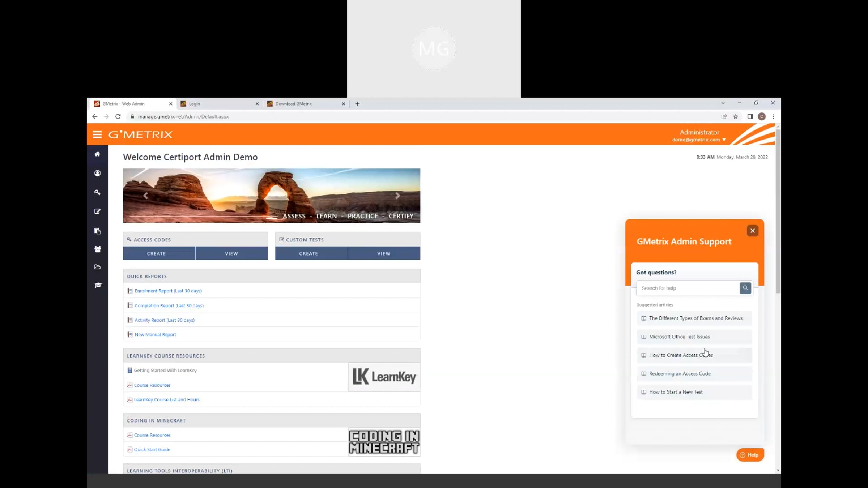Image resolution: width=868 pixels, height=488 pixels.
Task: Open Course Resources under LearnKey Course Resources
Action: point(152,385)
